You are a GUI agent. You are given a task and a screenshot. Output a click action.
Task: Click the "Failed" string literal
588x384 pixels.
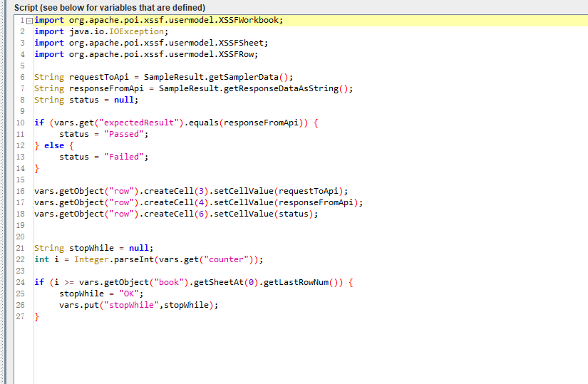pyautogui.click(x=124, y=157)
